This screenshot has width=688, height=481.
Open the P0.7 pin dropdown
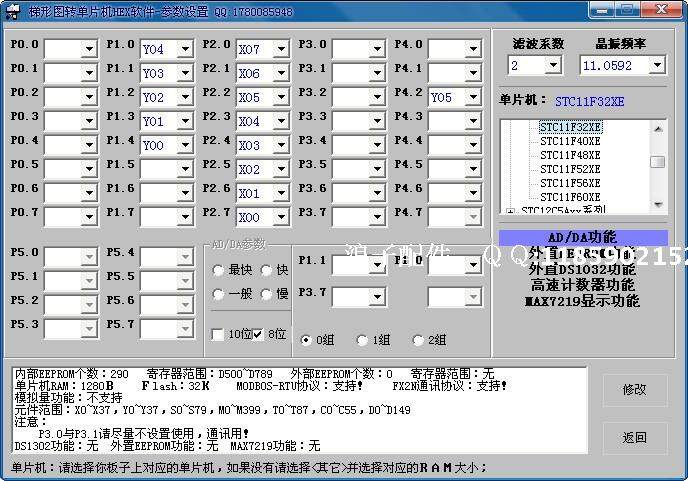coord(89,217)
